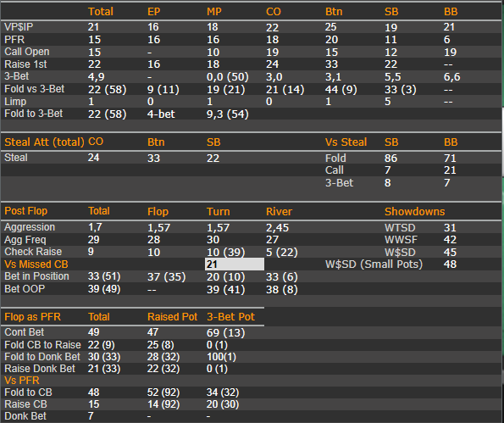Viewport: 504px width, 423px height.
Task: Click the SB Fold vs 3-Bet value 33 (3)
Action: click(401, 89)
